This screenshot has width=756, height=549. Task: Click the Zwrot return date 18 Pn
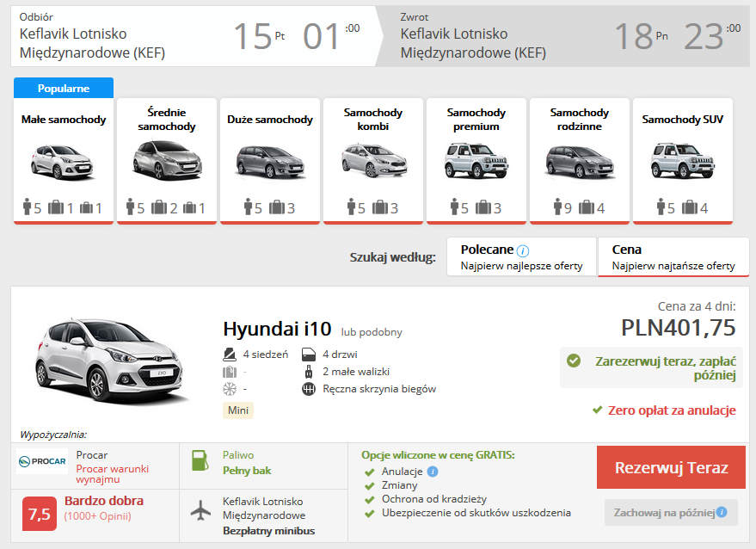coord(641,37)
